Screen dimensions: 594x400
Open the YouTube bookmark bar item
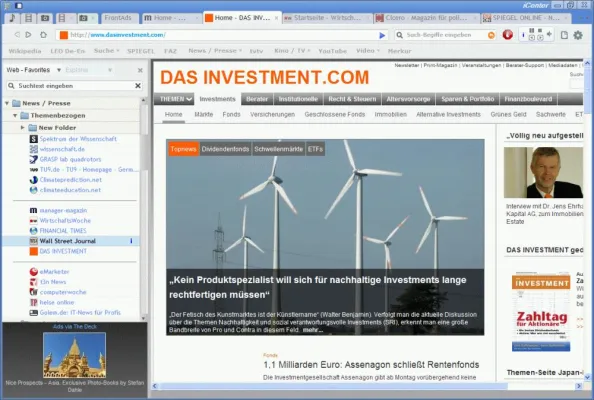click(332, 51)
